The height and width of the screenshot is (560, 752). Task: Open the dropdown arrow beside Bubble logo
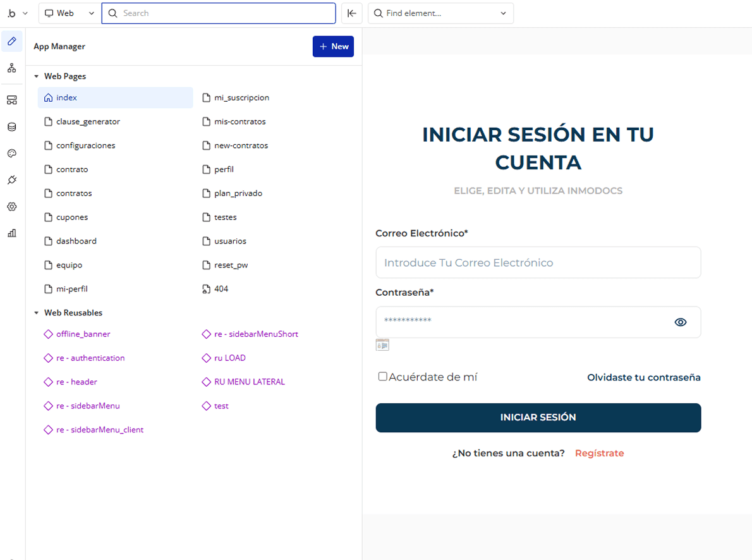click(25, 13)
